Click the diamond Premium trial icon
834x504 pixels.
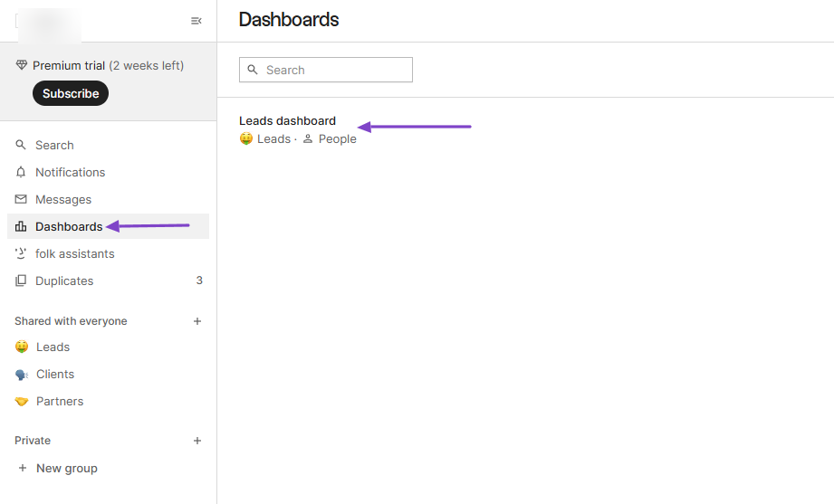pyautogui.click(x=21, y=65)
